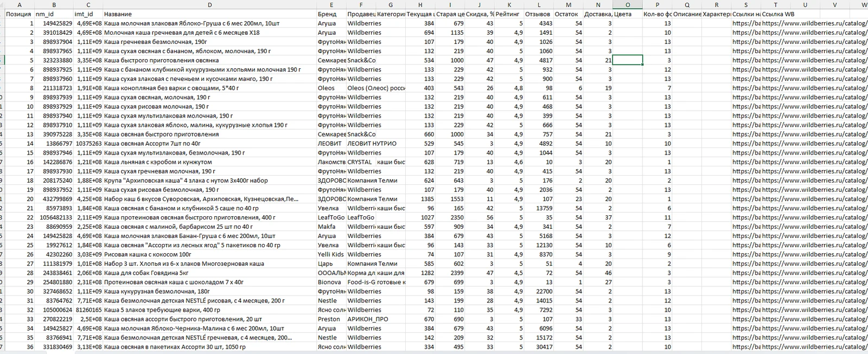Click the 'Рейтинг' header cell
The height and width of the screenshot is (354, 868).
[x=509, y=14]
